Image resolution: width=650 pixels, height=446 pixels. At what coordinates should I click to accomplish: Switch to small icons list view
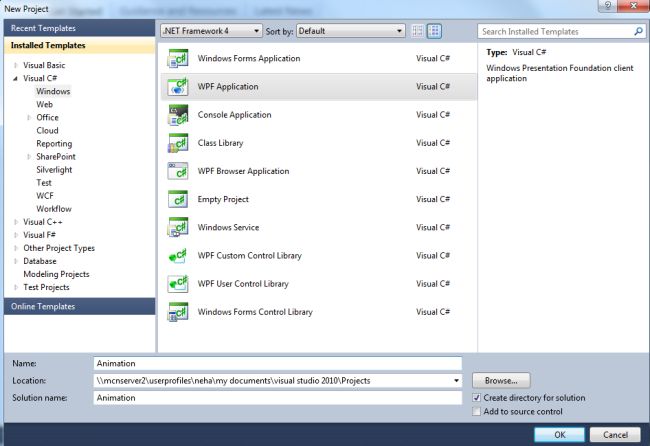pos(417,31)
